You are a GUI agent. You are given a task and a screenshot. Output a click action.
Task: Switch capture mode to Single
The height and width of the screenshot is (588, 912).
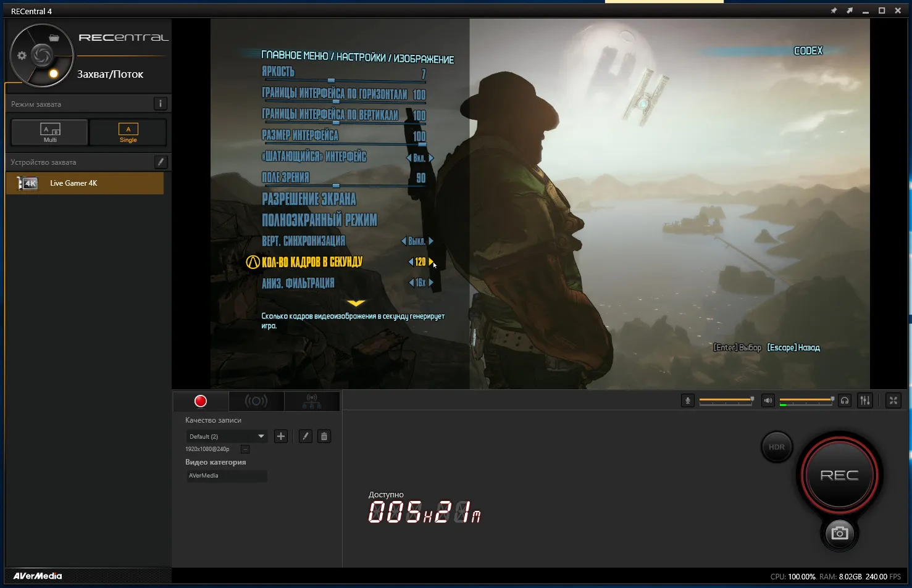pos(128,132)
